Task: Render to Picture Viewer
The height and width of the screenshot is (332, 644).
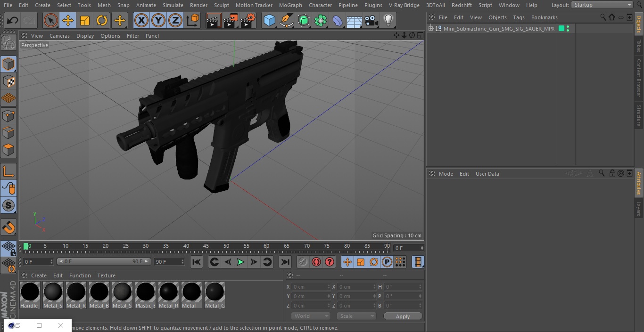Action: click(231, 20)
